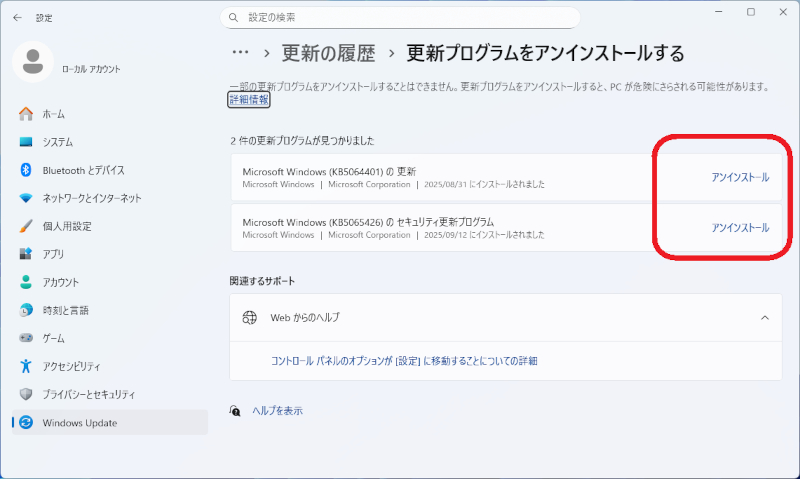Expand the breadcrumb ellipsis menu
Screen dimensions: 800x479
coord(240,52)
